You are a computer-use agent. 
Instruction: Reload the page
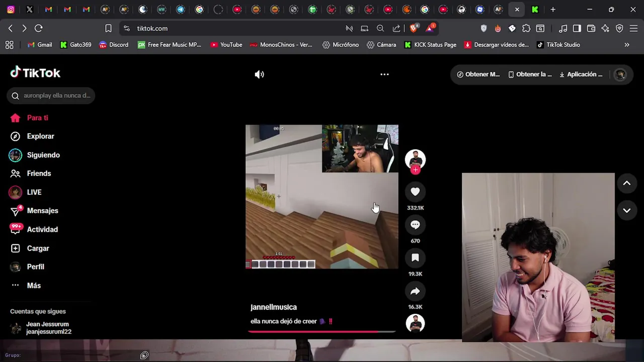point(39,28)
